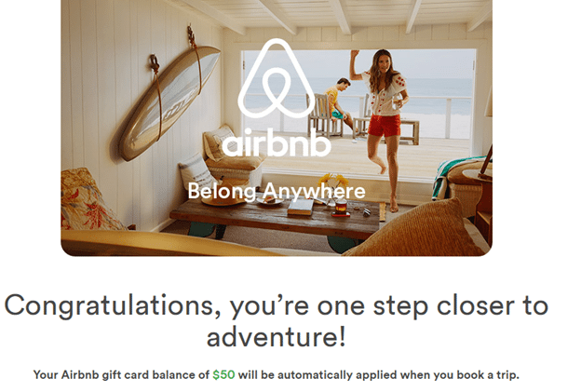Click the word adventure! in the heading
581x392 pixels.
click(276, 337)
